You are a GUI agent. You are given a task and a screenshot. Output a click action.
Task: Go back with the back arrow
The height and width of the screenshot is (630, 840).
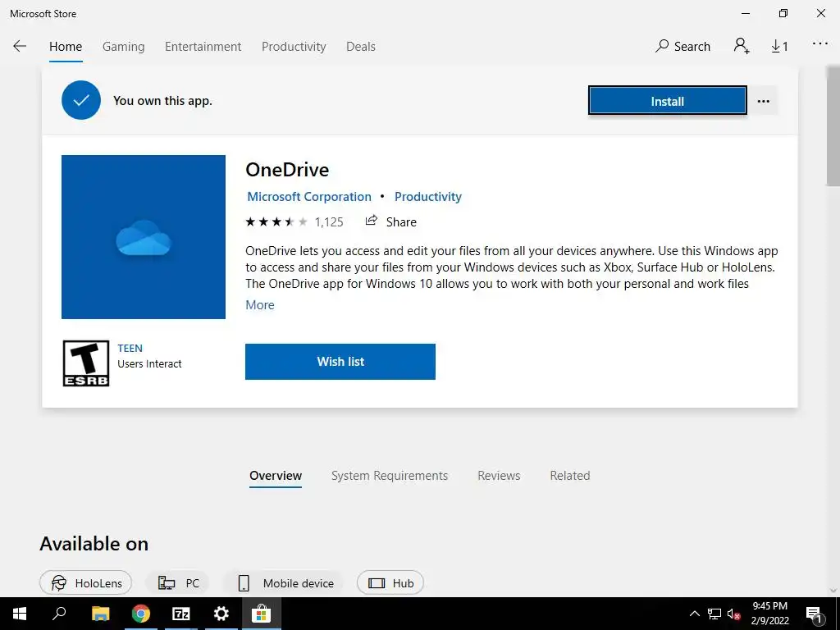click(x=20, y=46)
